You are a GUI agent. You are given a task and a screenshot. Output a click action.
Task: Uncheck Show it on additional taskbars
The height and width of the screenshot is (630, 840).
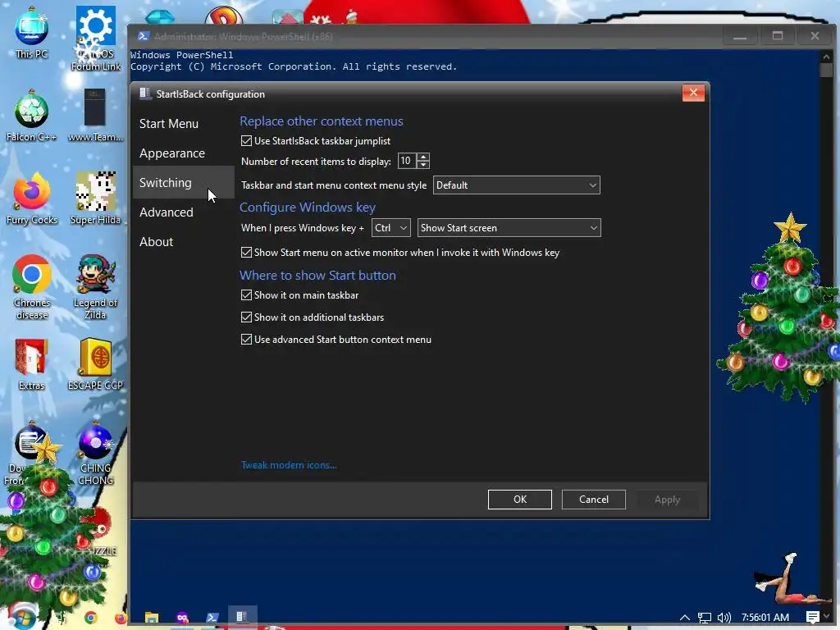[246, 317]
